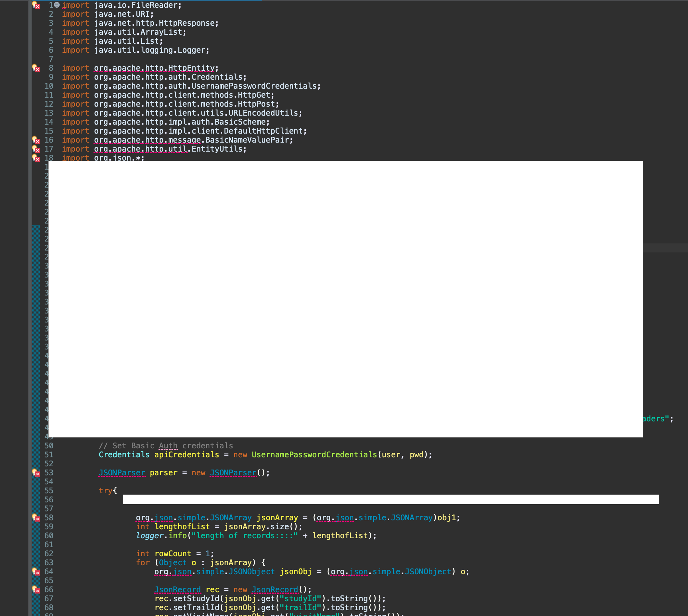
Task: Click java.util.logging.Logger import text
Action: coord(152,50)
